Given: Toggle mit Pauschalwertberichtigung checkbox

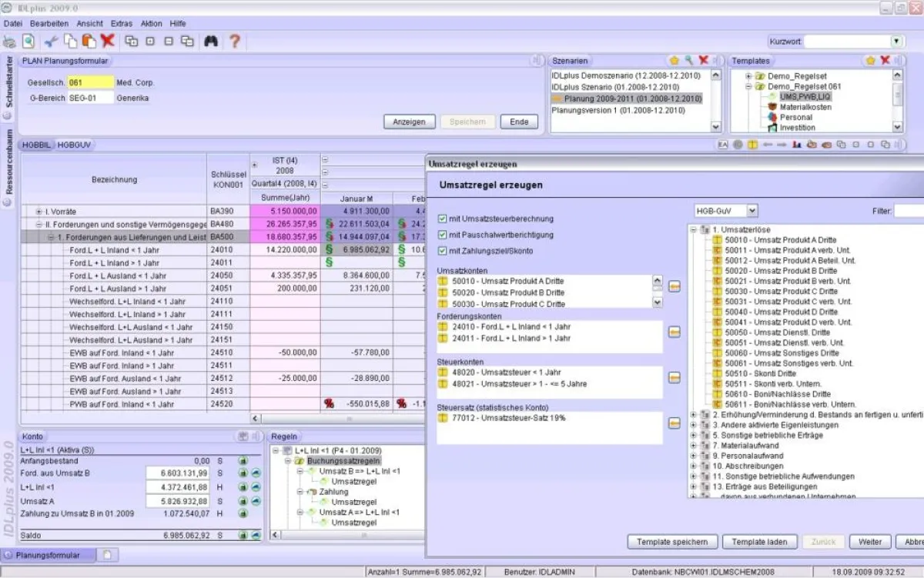Looking at the screenshot, I should pyautogui.click(x=442, y=235).
